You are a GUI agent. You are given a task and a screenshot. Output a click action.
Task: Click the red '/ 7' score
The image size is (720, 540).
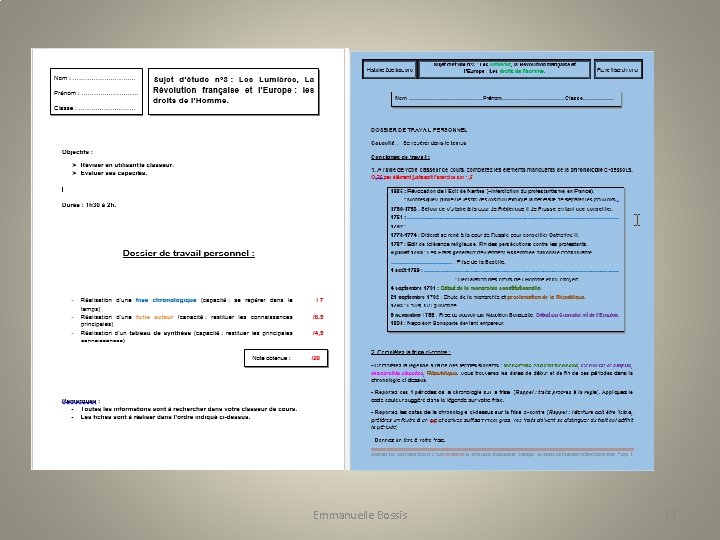[x=320, y=300]
